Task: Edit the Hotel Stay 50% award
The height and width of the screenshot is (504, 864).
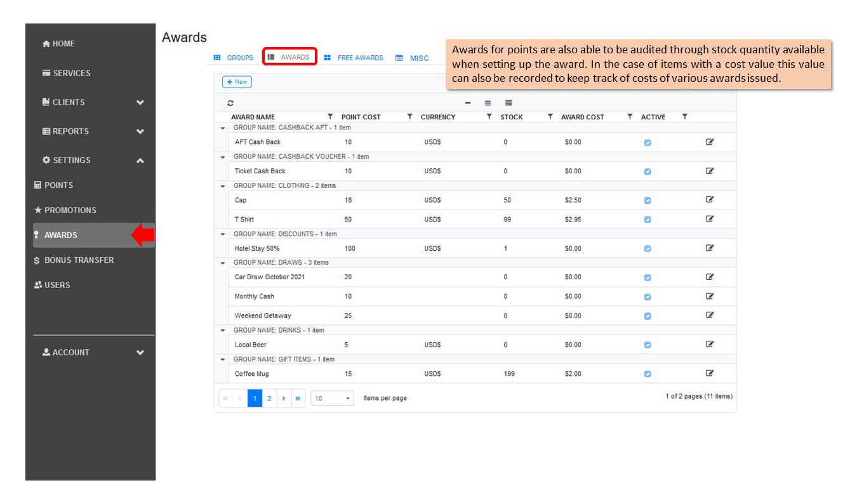Action: [710, 248]
